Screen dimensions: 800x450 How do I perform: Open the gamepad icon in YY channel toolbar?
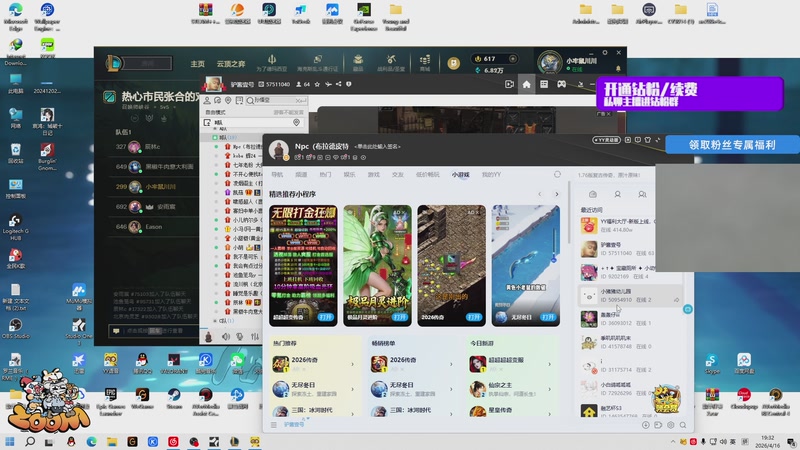[561, 84]
